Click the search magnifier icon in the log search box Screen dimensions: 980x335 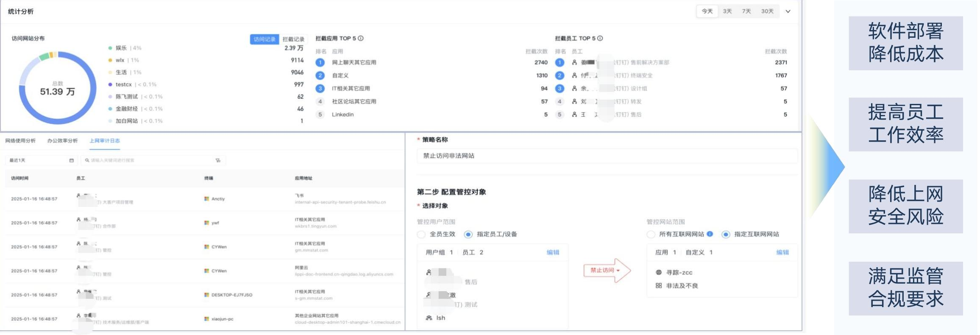click(87, 160)
